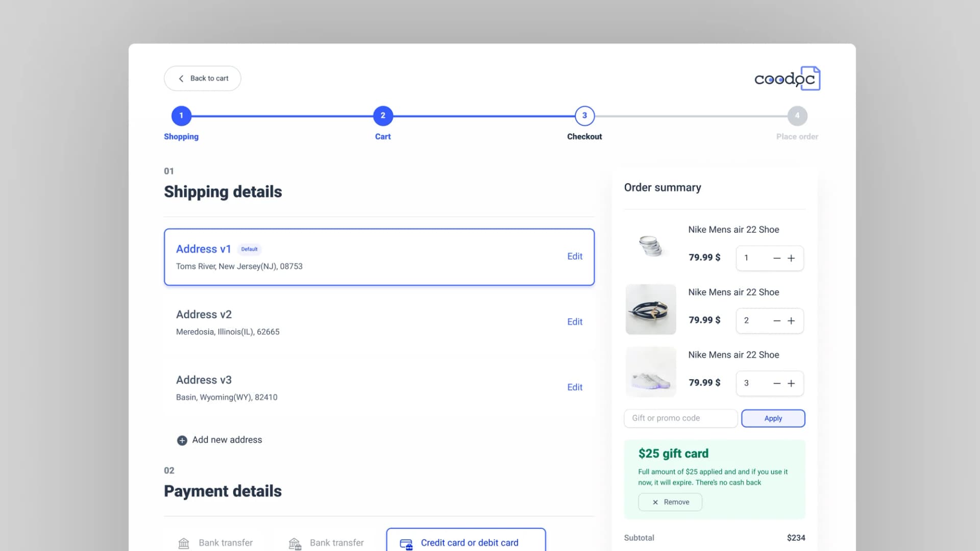Open the silver coins product thumbnail
980x551 pixels.
(651, 246)
